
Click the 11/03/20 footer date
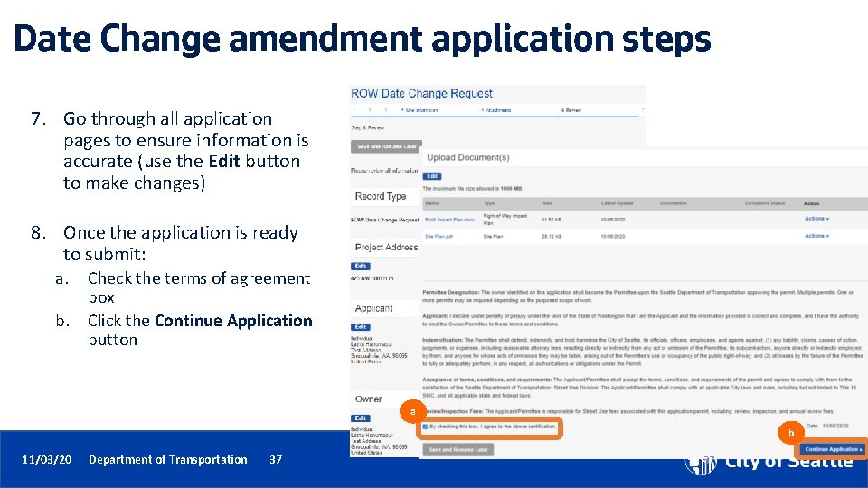[x=46, y=459]
